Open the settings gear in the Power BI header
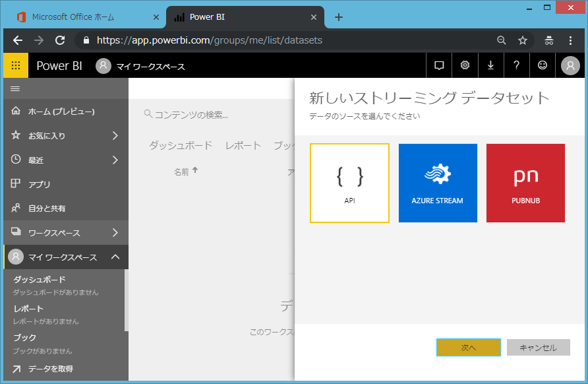Viewport: 588px width, 384px height. tap(465, 65)
